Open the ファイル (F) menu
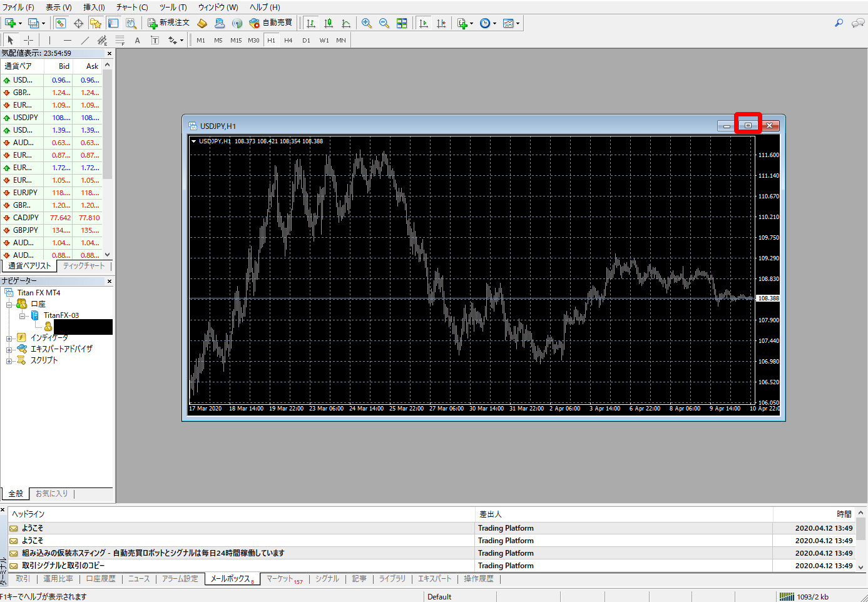This screenshot has height=602, width=868. point(18,7)
